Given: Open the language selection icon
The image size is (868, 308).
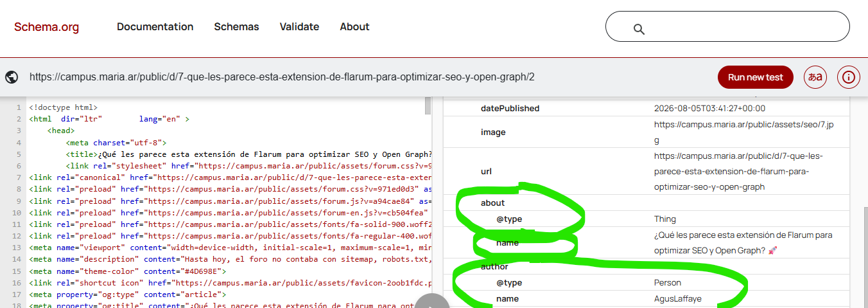Looking at the screenshot, I should click(x=815, y=77).
